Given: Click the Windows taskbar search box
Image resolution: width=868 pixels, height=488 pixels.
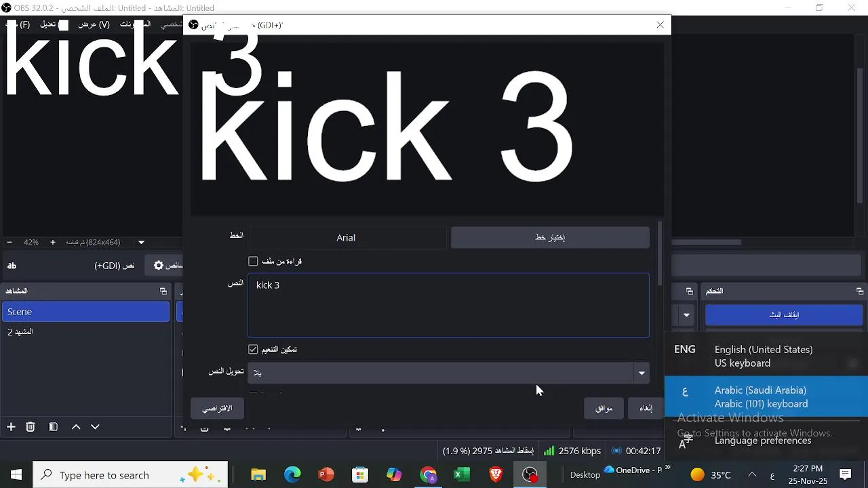Looking at the screenshot, I should pos(131,475).
